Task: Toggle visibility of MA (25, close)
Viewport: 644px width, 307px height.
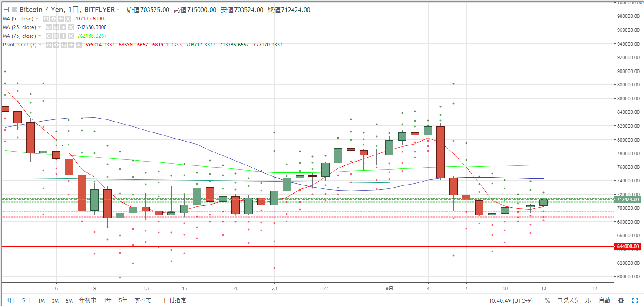Action: 49,27
